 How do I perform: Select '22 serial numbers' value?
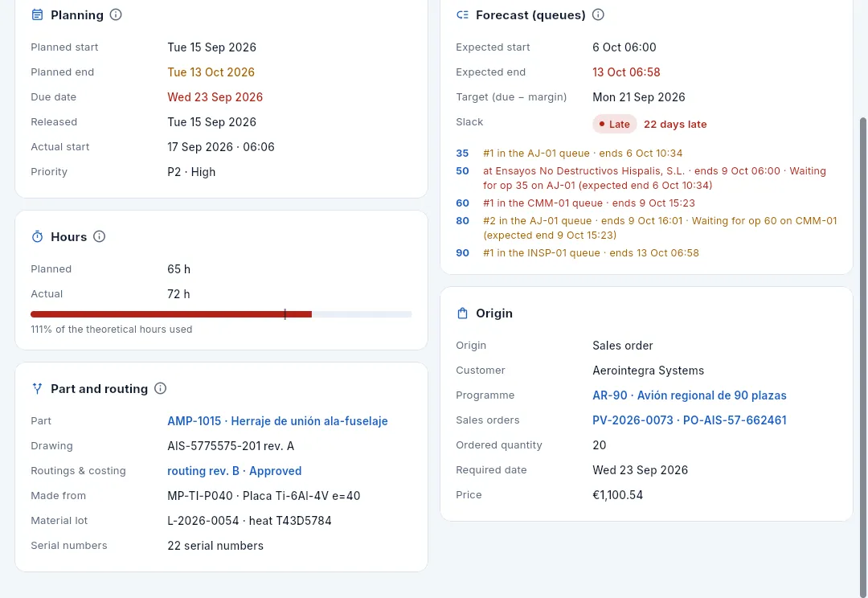pyautogui.click(x=215, y=546)
